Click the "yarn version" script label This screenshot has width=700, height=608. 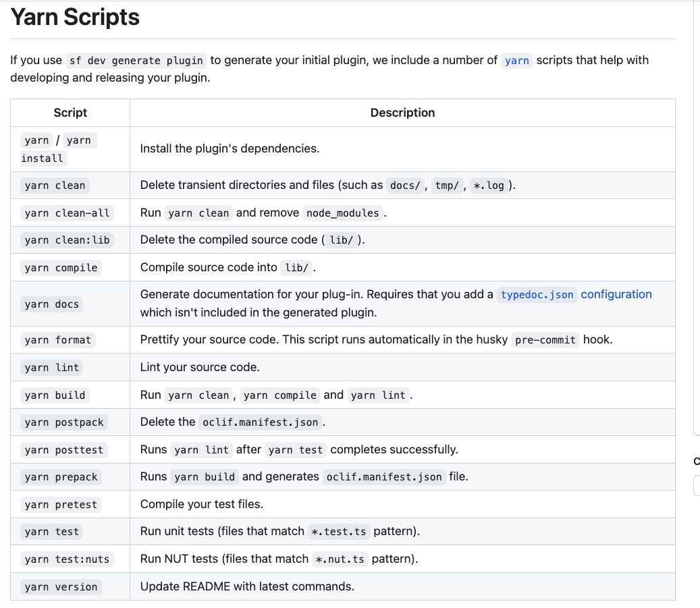(61, 586)
